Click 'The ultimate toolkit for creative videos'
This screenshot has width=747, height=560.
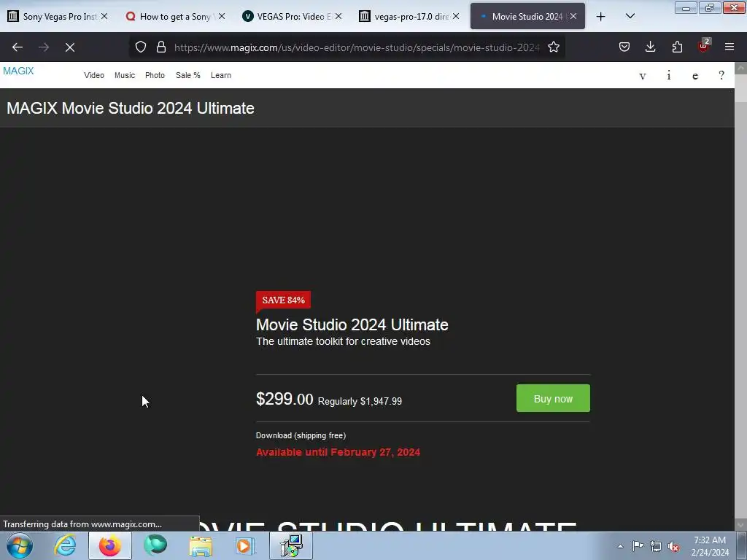[x=343, y=341]
